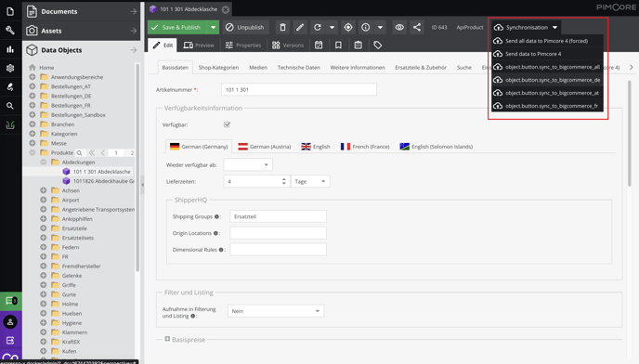Viewport: 639px width, 364px height.
Task: Select Send all data to Pimcore 4 (forced)
Action: 547,41
